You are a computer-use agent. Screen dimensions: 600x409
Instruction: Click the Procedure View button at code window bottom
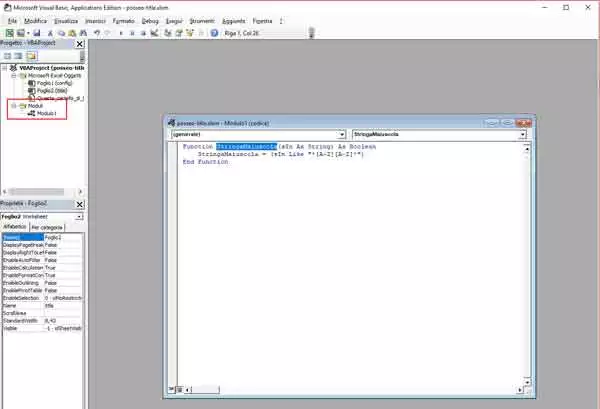point(171,389)
